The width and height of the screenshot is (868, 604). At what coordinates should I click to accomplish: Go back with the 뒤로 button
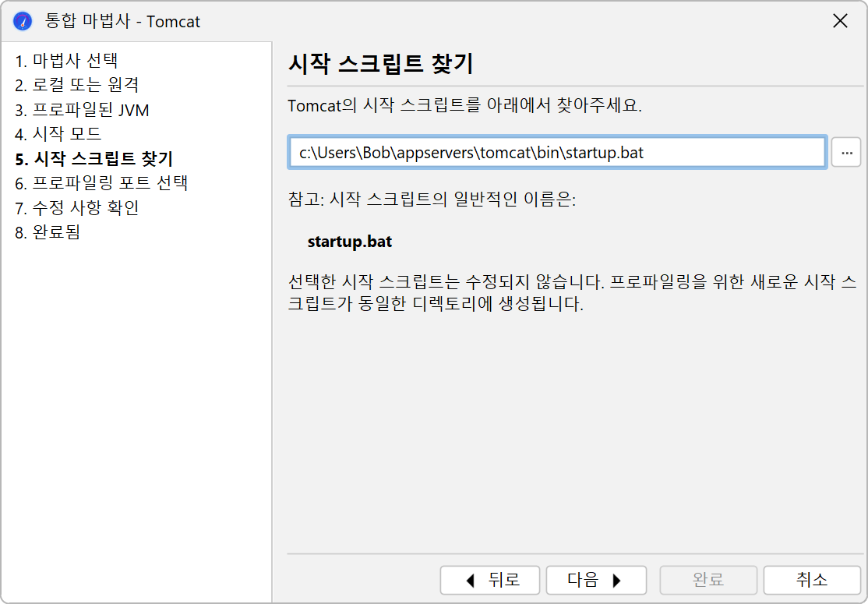[x=490, y=580]
